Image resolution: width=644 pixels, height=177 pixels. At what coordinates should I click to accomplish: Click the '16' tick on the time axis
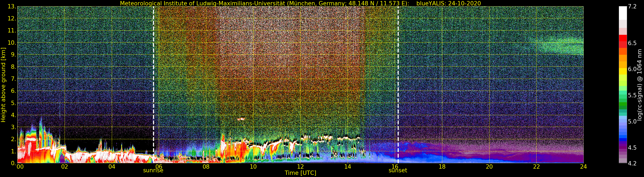(x=395, y=167)
